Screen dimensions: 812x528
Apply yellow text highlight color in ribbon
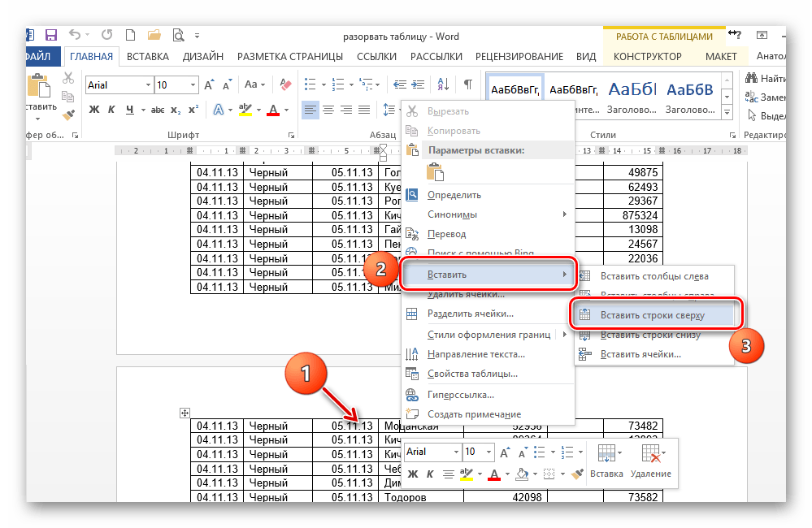click(x=245, y=110)
